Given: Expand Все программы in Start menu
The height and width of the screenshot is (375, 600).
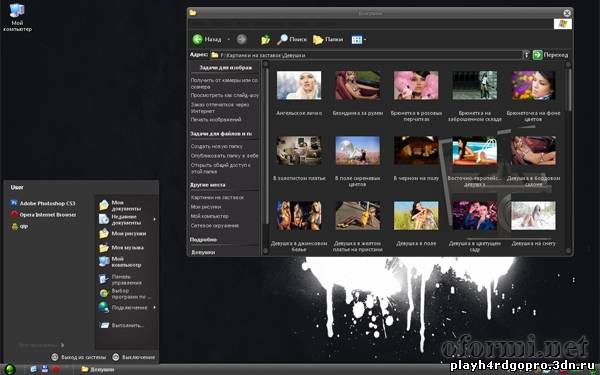Looking at the screenshot, I should 41,345.
